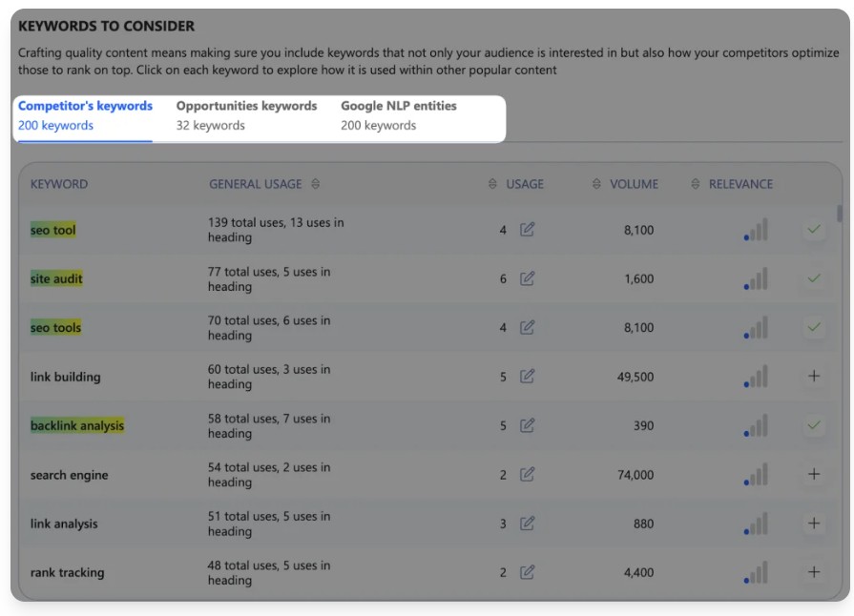Screen dimensions: 854x616
Task: Click edit icon in link building row
Action: click(x=527, y=377)
